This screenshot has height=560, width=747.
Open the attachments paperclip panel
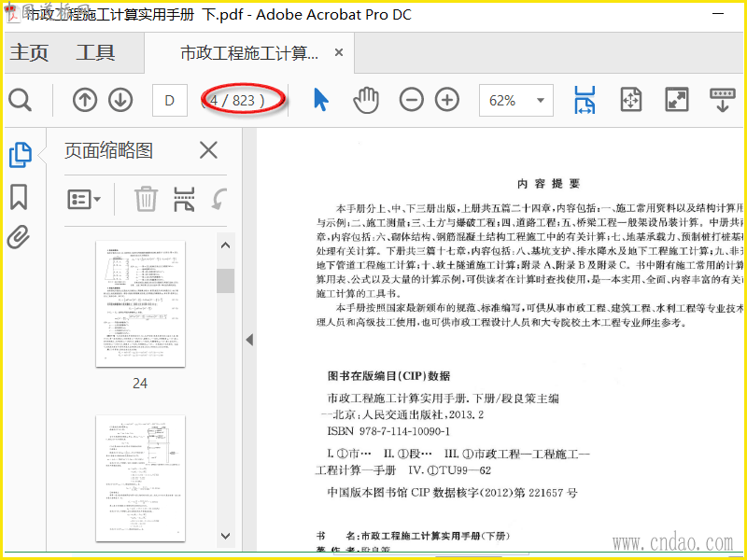pos(19,237)
